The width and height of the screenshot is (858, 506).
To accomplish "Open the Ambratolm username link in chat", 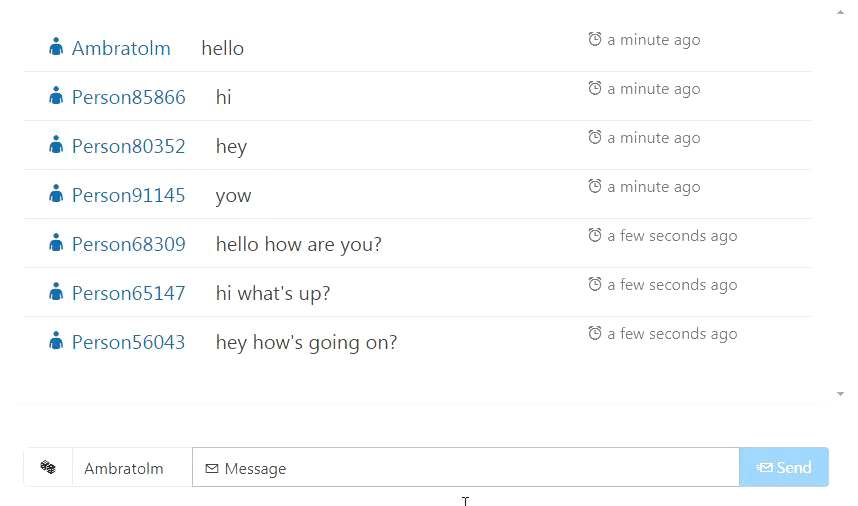I will point(121,48).
